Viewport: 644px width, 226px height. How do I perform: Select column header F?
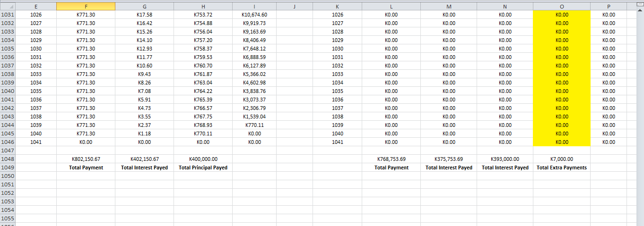(x=86, y=6)
